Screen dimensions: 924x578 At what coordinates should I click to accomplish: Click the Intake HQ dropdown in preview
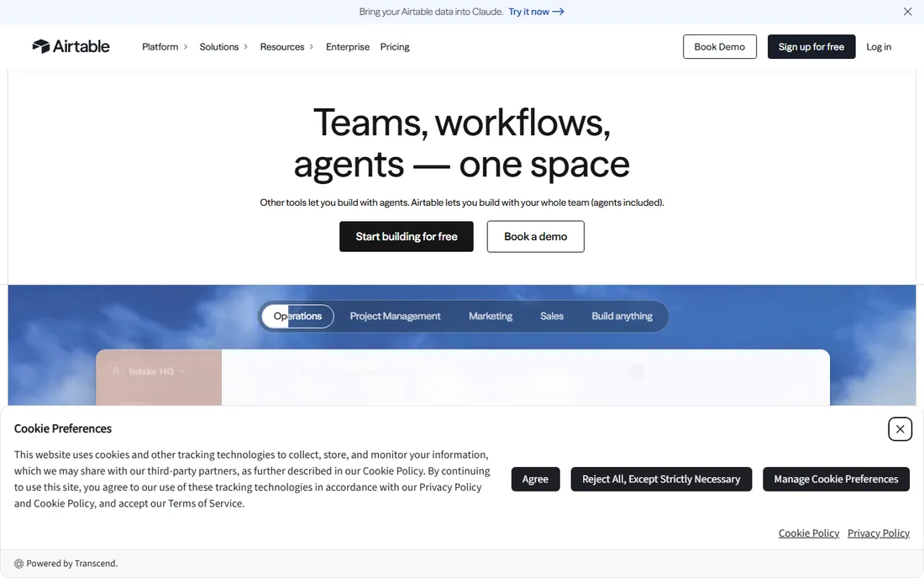click(149, 371)
